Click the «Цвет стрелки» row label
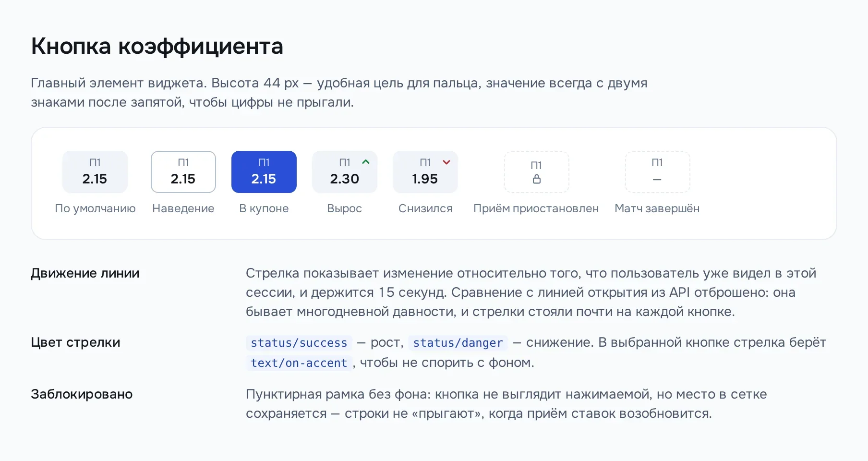 point(75,342)
